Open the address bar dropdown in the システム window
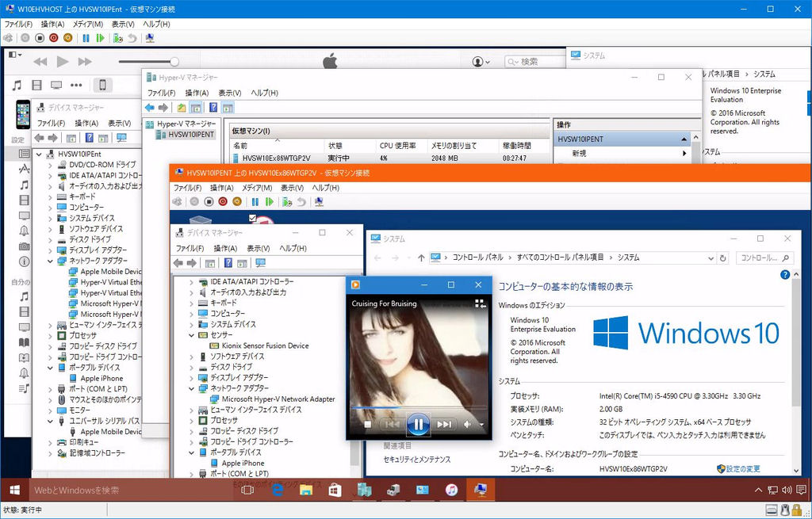The width and height of the screenshot is (812, 519). pos(710,258)
